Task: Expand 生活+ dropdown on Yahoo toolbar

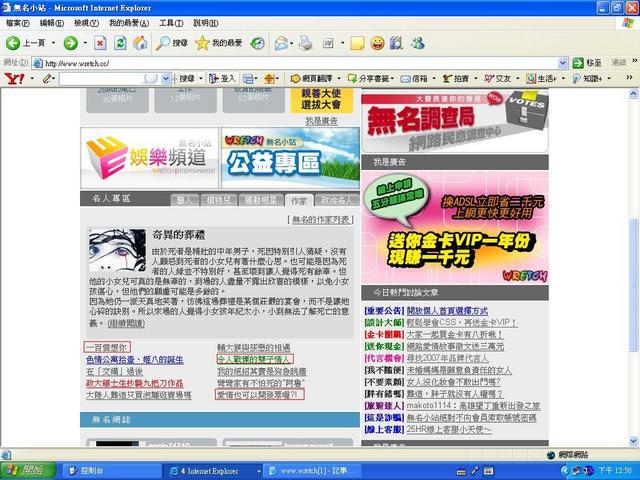Action: [x=563, y=78]
